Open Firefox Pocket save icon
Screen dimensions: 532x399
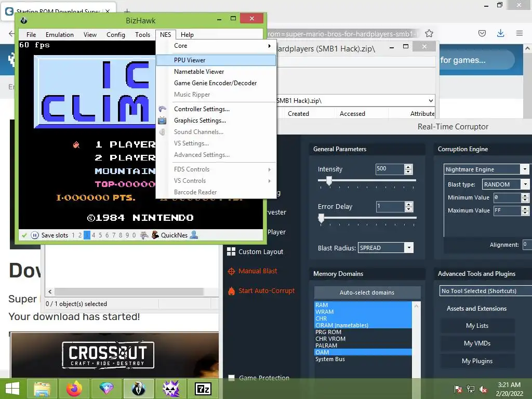pos(482,33)
